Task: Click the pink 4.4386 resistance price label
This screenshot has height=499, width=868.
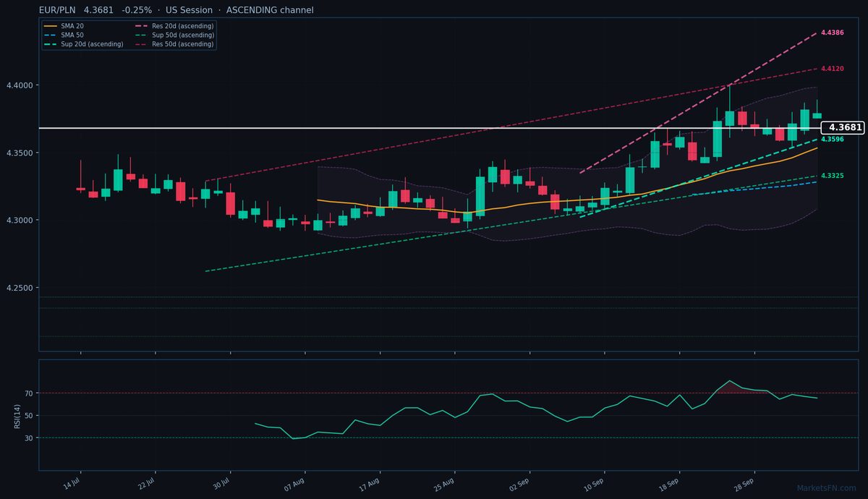Action: click(x=833, y=33)
